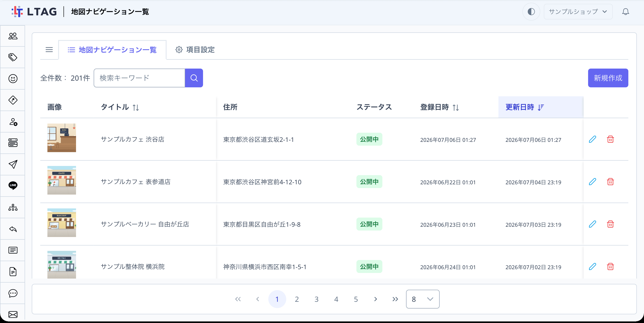The image size is (644, 323).
Task: Edit サンプルカフェ 渋谷店 with pencil icon
Action: tap(593, 139)
